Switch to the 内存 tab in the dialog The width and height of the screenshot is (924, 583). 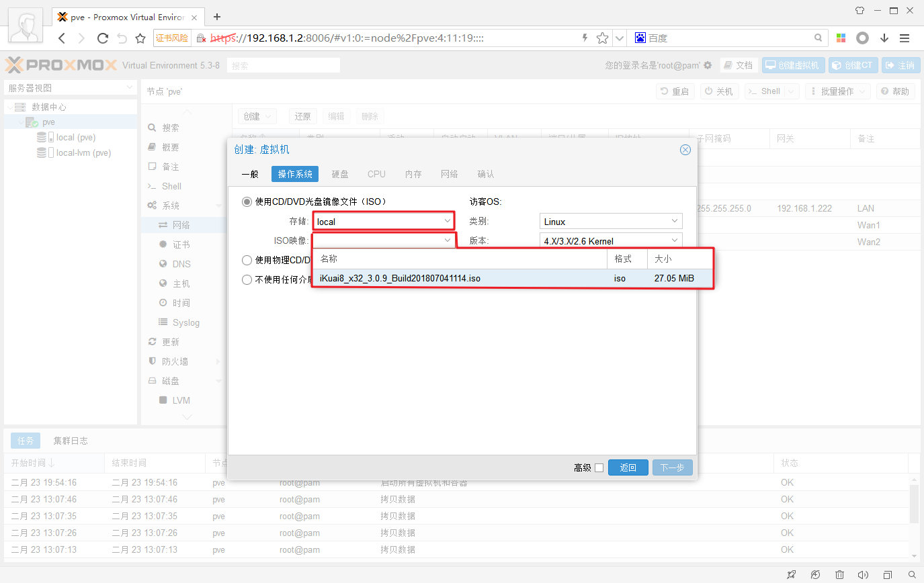coord(413,174)
